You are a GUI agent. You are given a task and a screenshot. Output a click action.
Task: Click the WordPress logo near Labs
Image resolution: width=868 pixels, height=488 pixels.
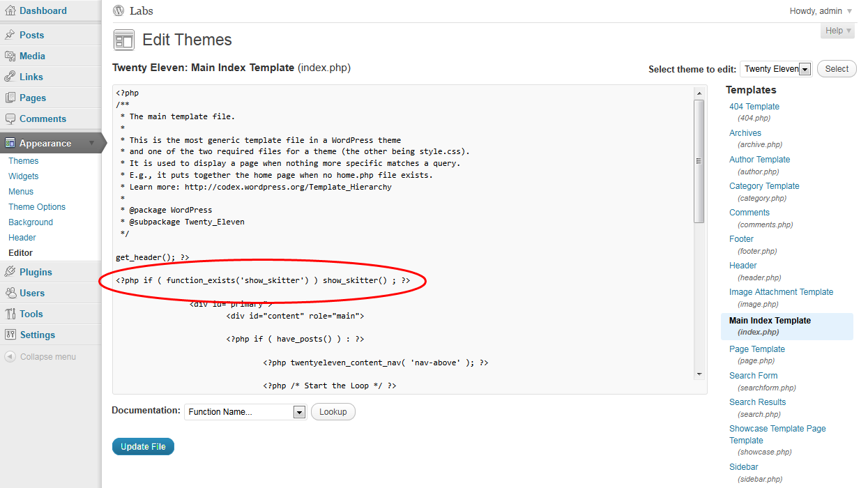tap(119, 10)
